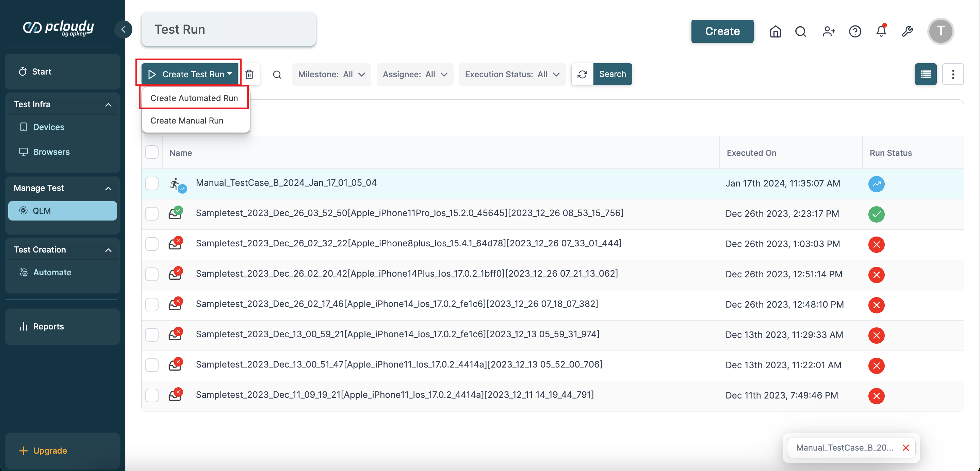Check the Sampletest iPhone11Pro row checkbox
Screen dimensions: 980x471
tap(152, 214)
